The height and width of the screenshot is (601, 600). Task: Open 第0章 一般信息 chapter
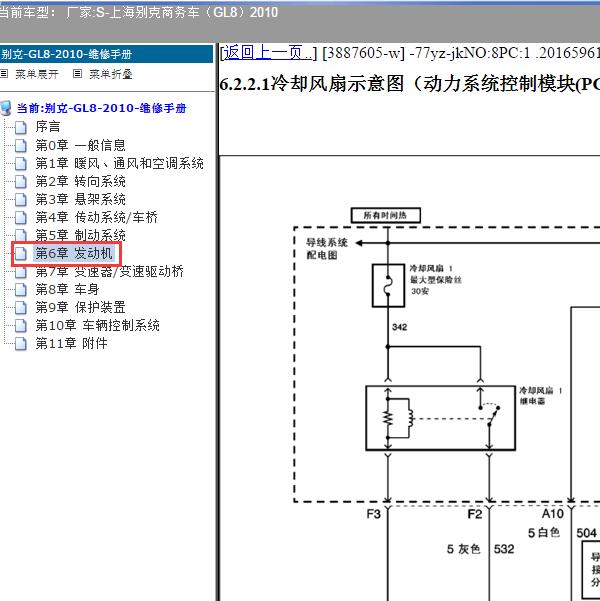(81, 145)
